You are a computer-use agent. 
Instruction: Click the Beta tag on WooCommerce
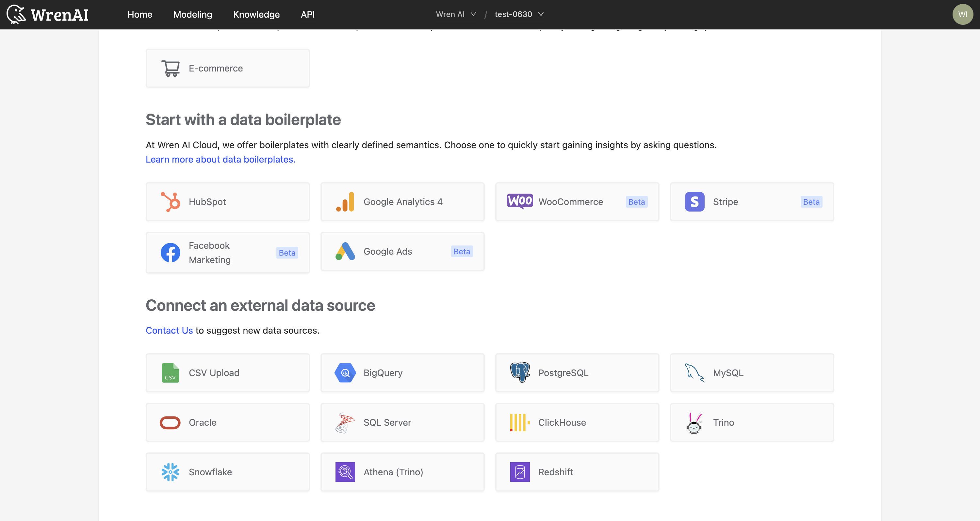coord(636,202)
